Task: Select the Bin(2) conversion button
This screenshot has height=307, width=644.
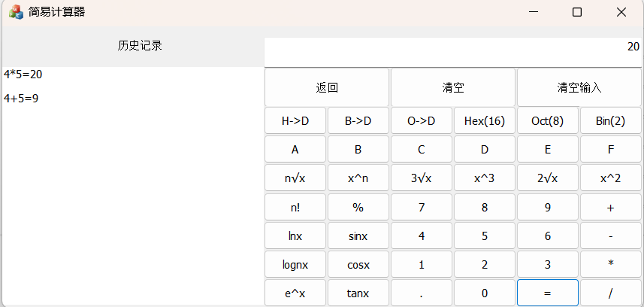Action: coord(610,120)
